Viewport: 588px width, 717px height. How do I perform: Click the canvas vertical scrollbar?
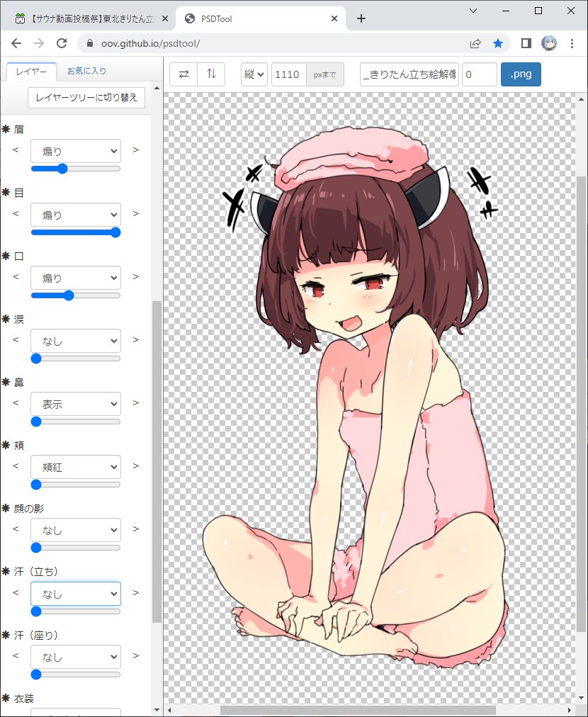(x=581, y=404)
